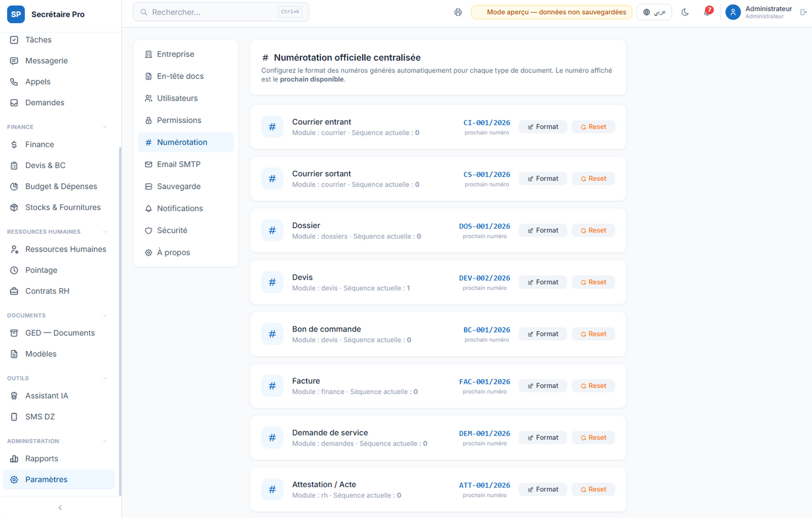Click the logout icon beside Administrateur
This screenshot has height=518, width=812.
[804, 12]
